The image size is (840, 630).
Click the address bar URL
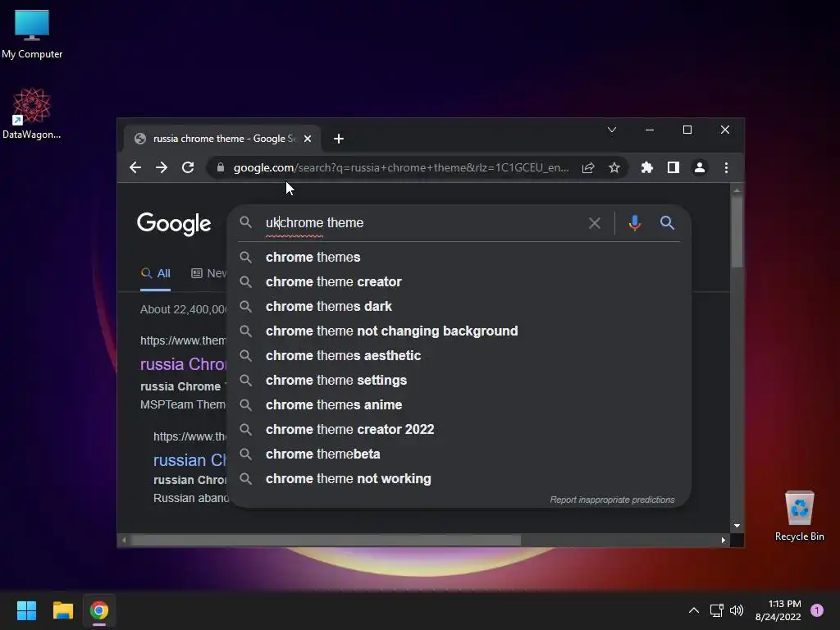pyautogui.click(x=401, y=167)
